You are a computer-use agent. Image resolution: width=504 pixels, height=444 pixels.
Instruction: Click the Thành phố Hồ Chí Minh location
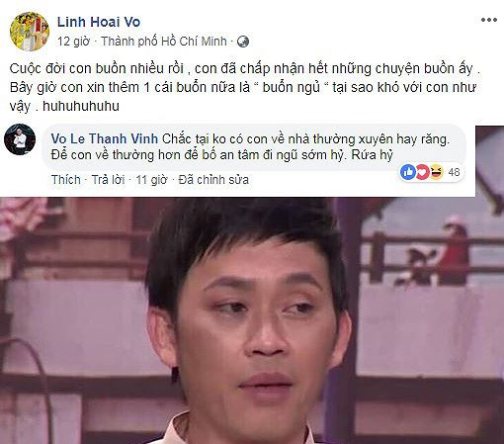click(x=164, y=42)
